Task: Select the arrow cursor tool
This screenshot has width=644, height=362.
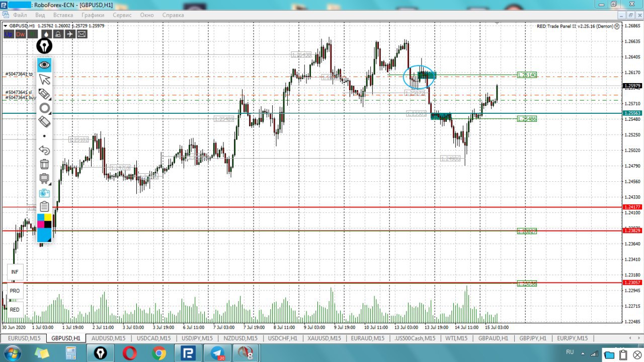Action: coord(44,79)
